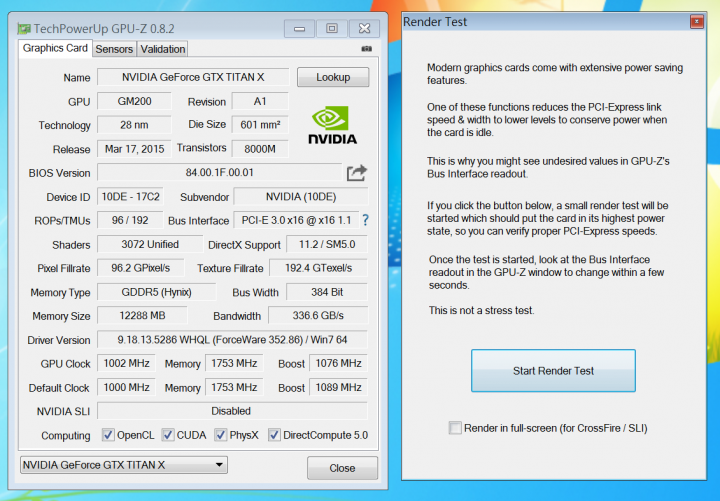Click the Texture Fillrate 192.4 GTexel/s value
Viewport: 720px width, 501px height.
point(319,268)
